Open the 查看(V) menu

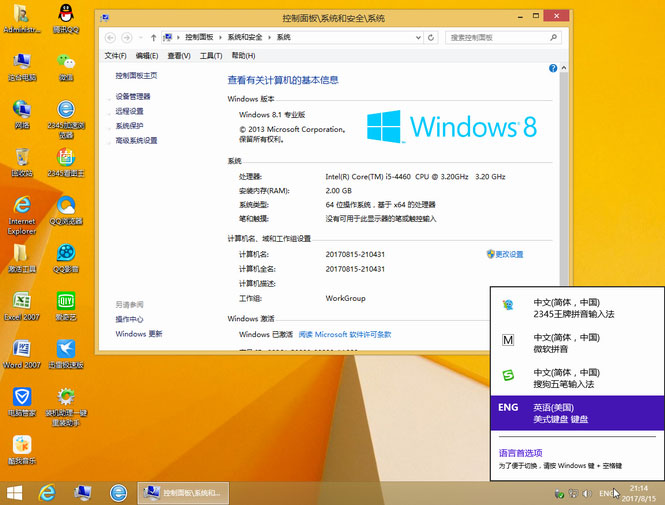point(179,56)
